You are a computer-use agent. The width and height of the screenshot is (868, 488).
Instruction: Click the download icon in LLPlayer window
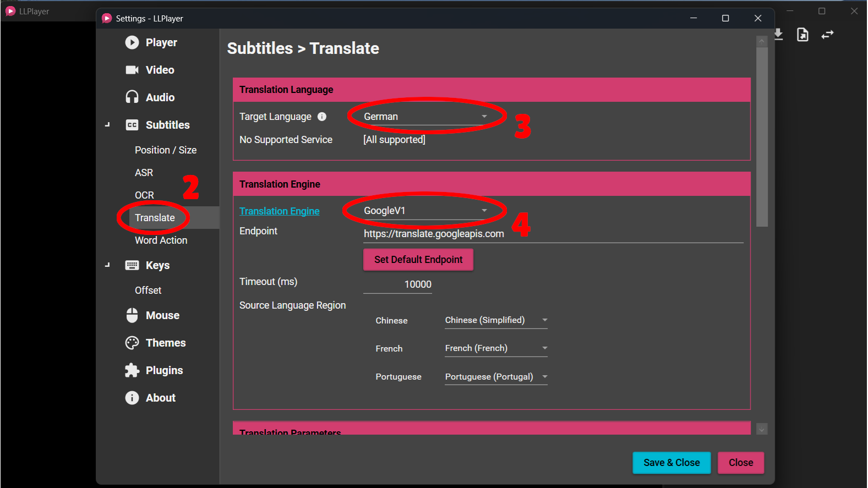779,35
